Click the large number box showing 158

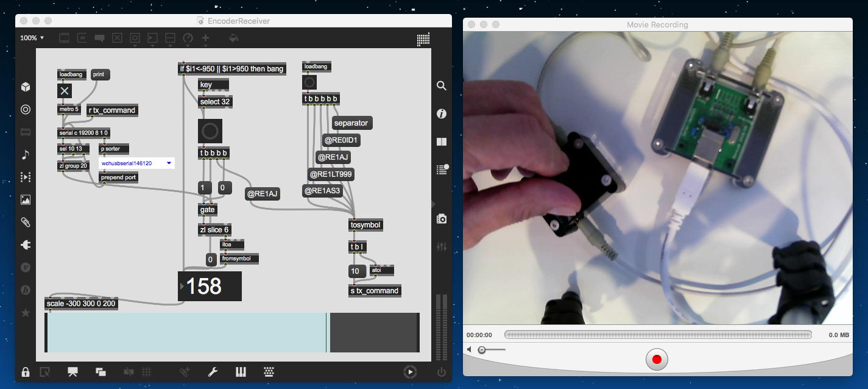pyautogui.click(x=210, y=287)
